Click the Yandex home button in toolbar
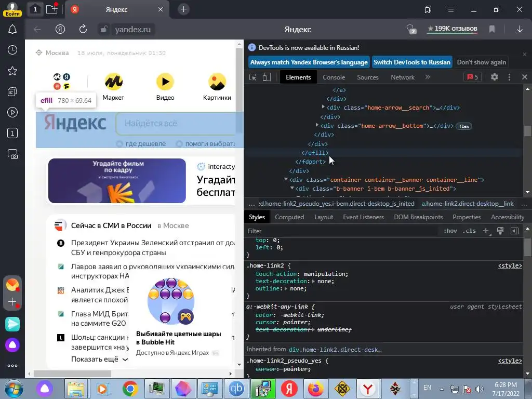The image size is (532, 399). [60, 30]
